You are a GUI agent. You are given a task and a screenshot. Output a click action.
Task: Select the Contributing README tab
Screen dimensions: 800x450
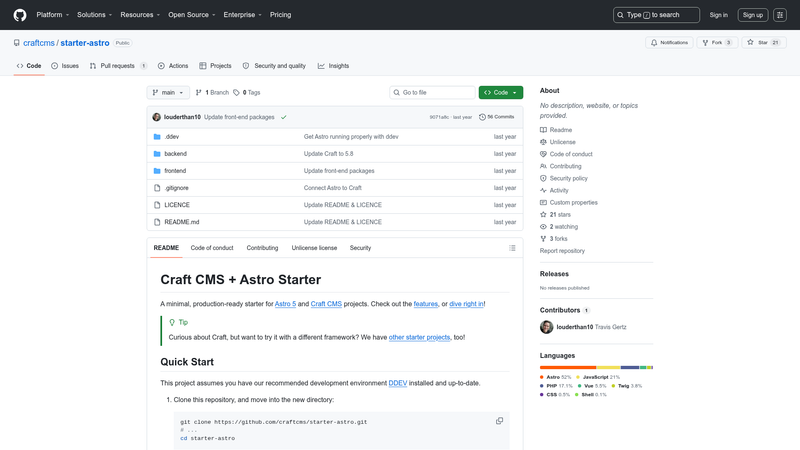pos(262,248)
